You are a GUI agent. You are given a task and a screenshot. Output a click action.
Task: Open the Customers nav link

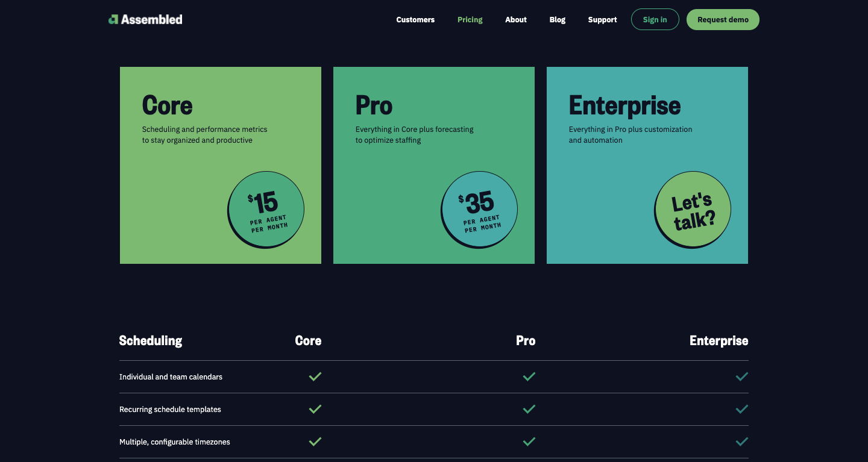click(x=415, y=20)
